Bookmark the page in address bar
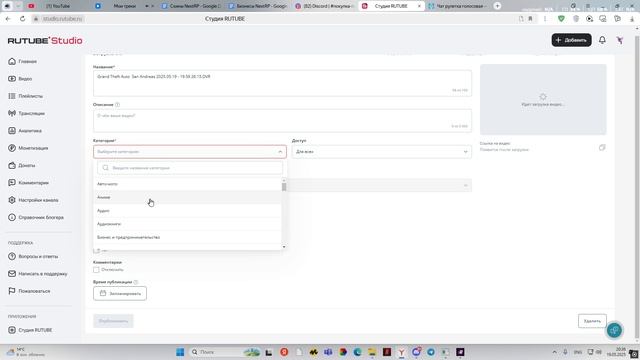The image size is (640, 360). 530,19
